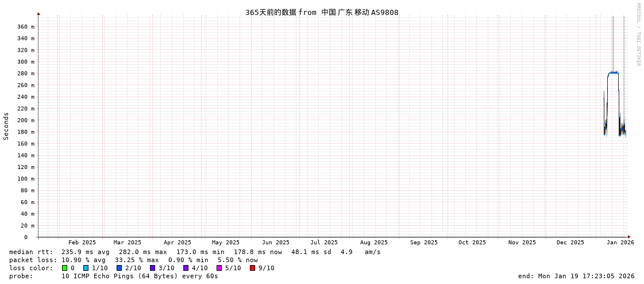Click the indigo 3/10 loss swatch
644x284 pixels.
152,268
